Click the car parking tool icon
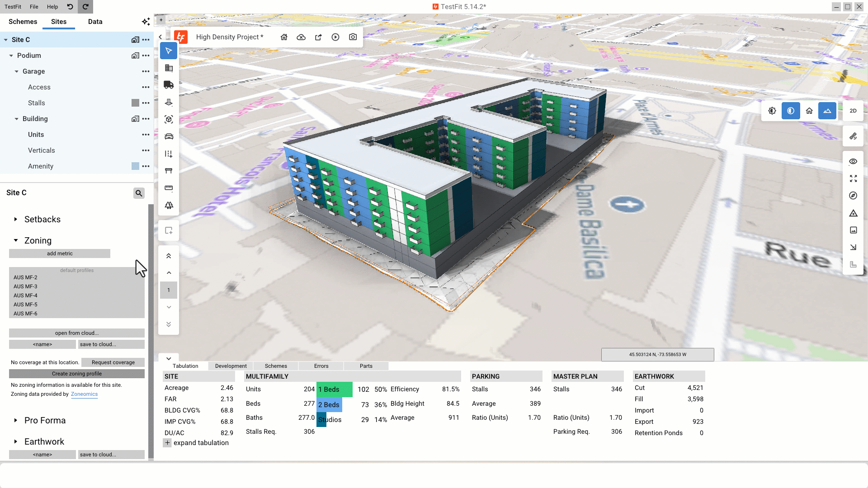This screenshot has width=868, height=488. [169, 136]
